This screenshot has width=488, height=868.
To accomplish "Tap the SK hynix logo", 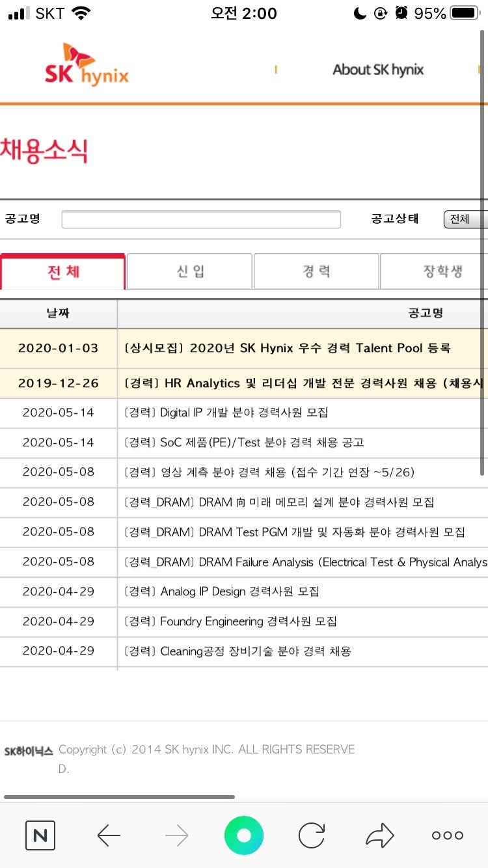I will click(87, 67).
